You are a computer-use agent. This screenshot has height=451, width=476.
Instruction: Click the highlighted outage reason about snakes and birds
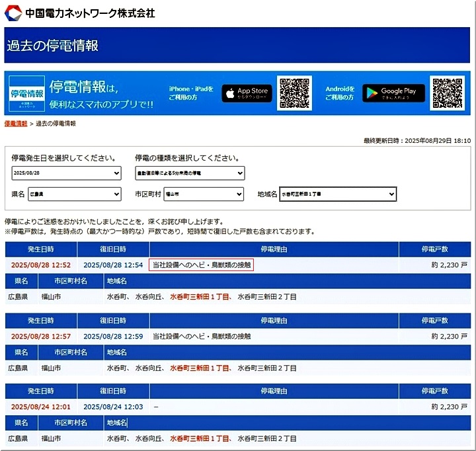[202, 265]
